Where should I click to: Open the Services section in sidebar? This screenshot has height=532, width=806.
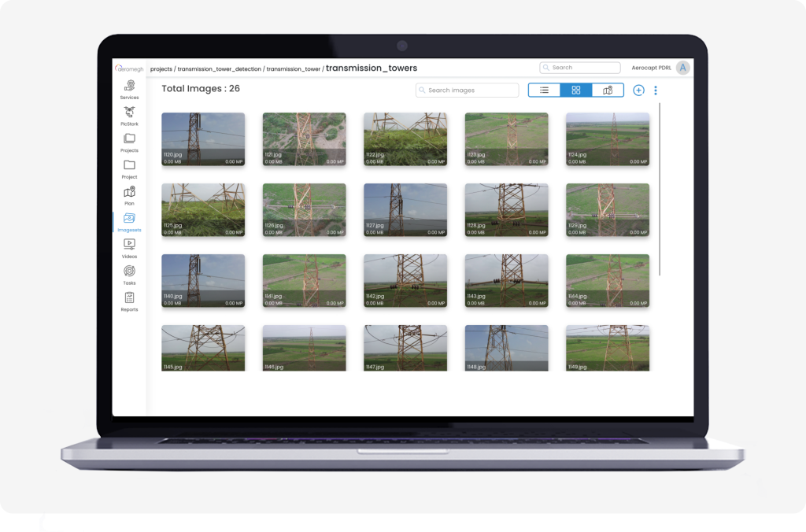click(129, 89)
